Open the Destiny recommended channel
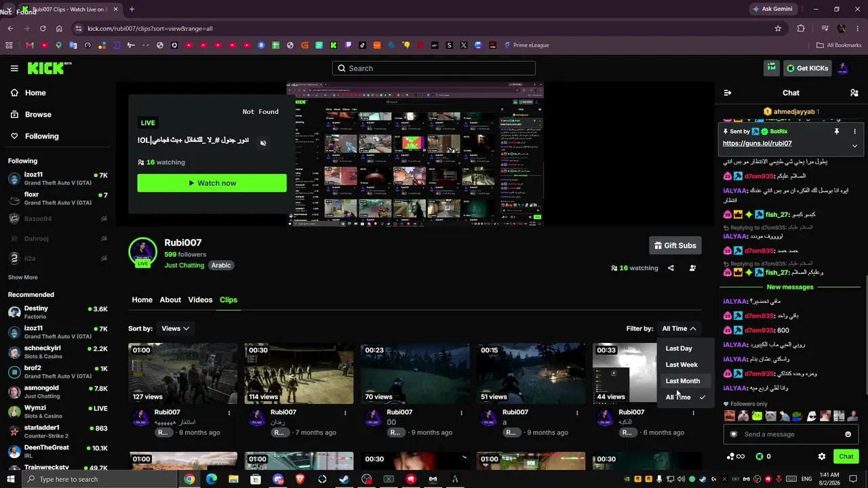 [58, 312]
